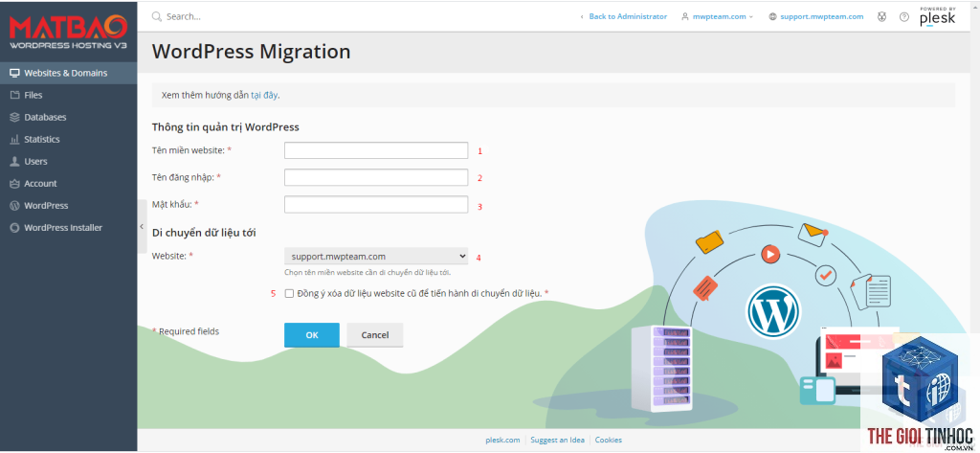
Task: Expand the mwpteam.com account menu
Action: click(x=718, y=17)
